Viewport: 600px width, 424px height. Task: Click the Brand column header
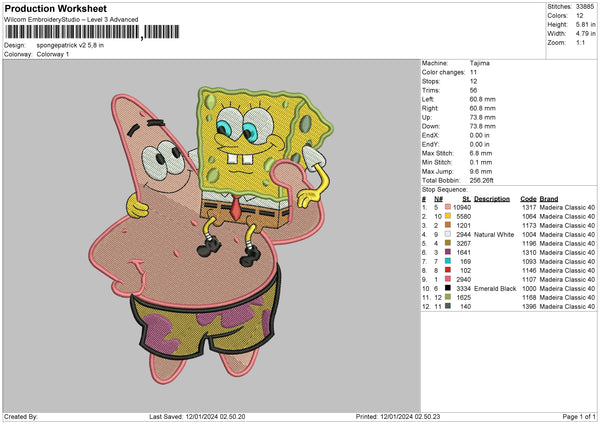click(x=549, y=199)
